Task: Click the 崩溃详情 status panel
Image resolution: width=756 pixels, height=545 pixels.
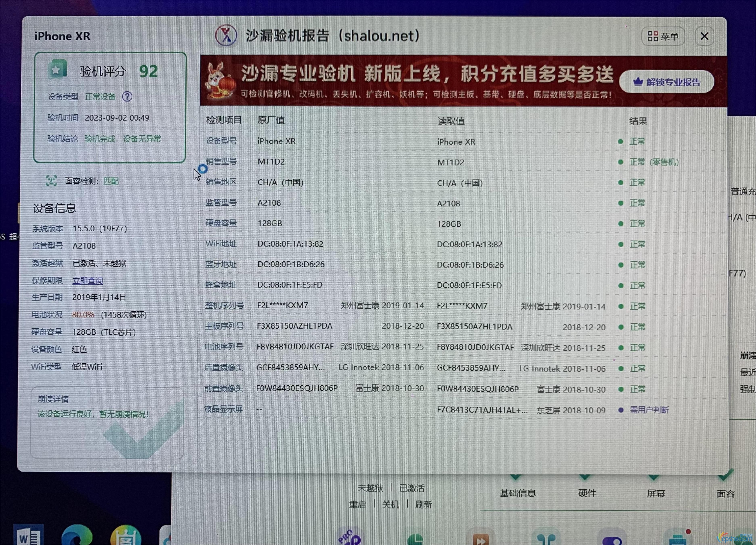Action: point(107,423)
